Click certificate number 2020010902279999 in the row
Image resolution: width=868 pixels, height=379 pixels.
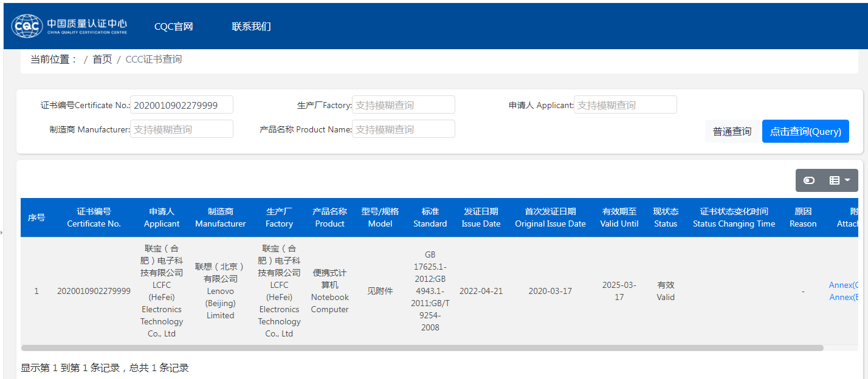[x=94, y=291]
